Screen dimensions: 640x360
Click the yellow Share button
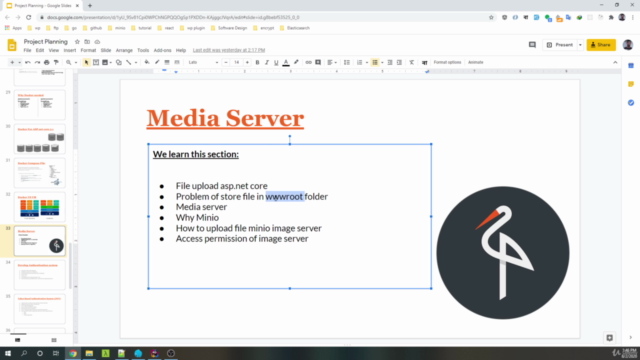pyautogui.click(x=601, y=45)
